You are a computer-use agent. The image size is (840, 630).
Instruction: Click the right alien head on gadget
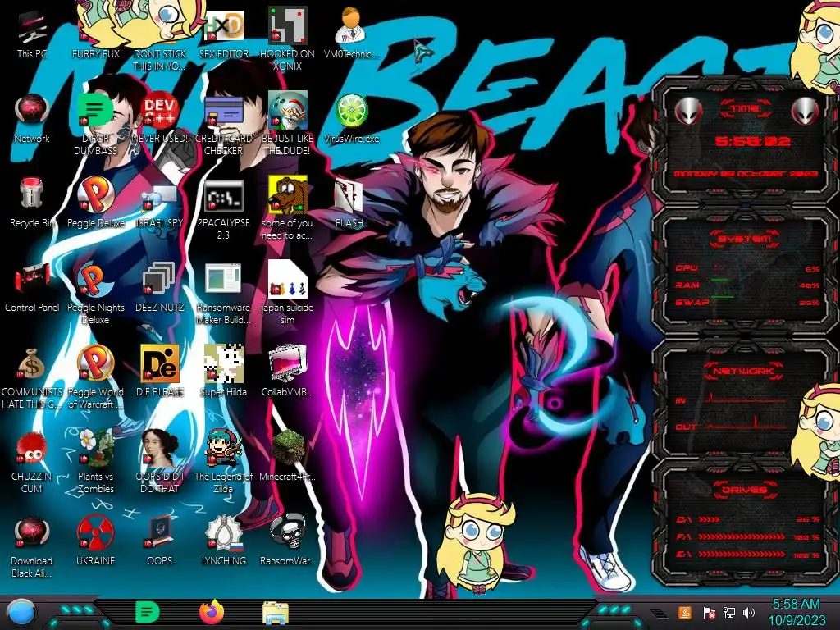click(x=806, y=111)
